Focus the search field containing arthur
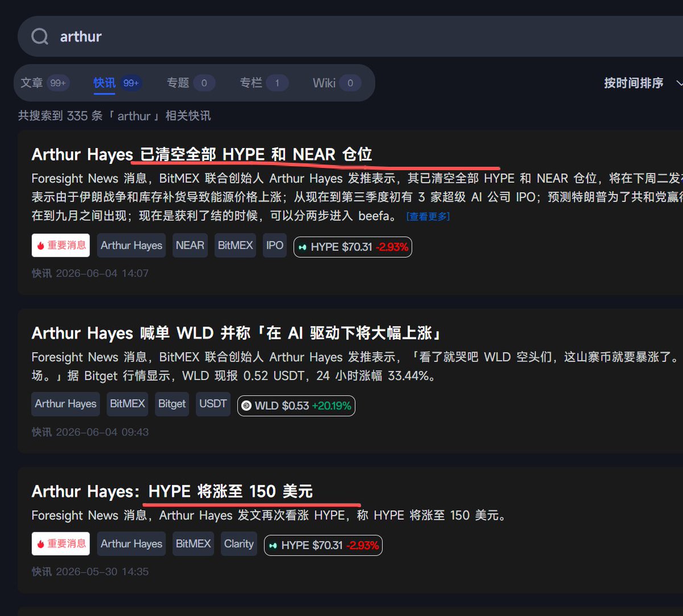The width and height of the screenshot is (683, 616). 351,36
